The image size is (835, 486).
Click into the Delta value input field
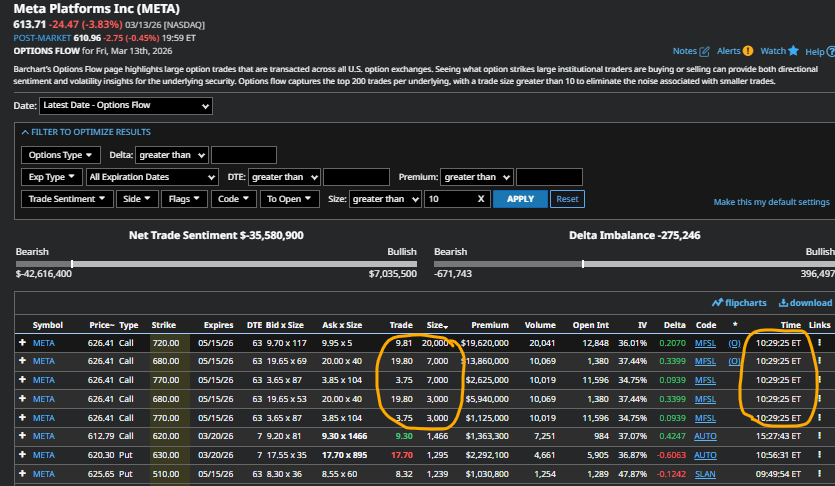(244, 155)
